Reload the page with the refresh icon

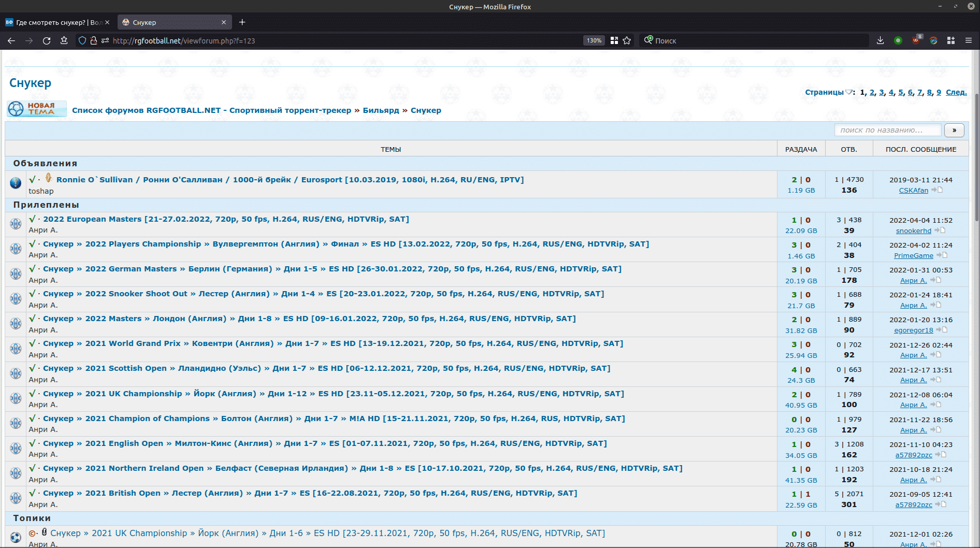pyautogui.click(x=47, y=40)
